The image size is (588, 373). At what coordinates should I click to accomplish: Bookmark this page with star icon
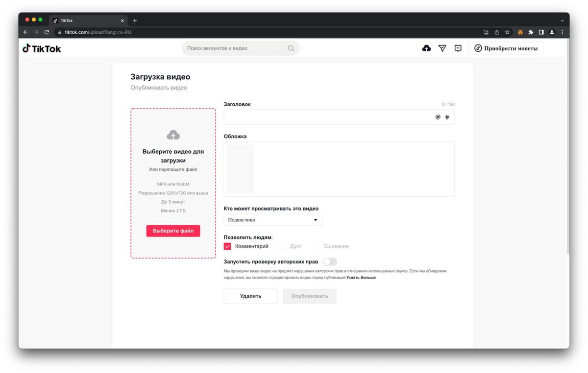(x=507, y=32)
